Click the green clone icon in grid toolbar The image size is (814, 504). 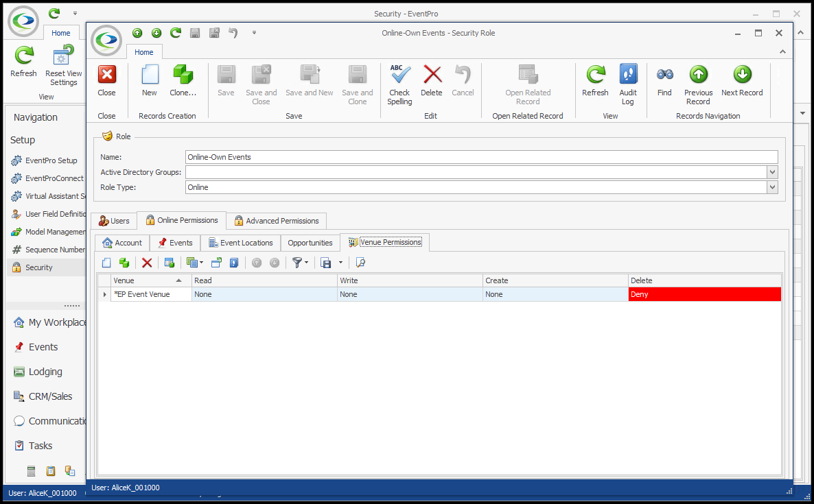coord(124,263)
